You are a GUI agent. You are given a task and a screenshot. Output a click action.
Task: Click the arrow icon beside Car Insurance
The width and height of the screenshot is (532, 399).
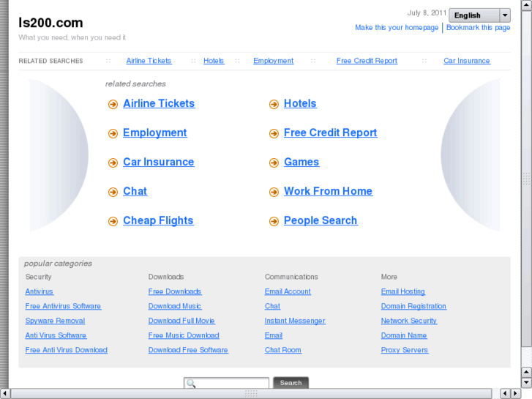(113, 163)
